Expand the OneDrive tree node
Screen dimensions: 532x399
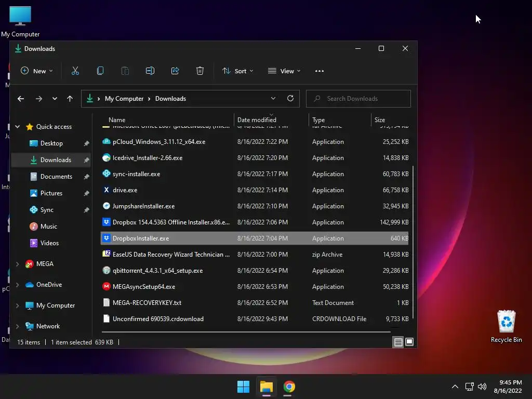coord(17,285)
